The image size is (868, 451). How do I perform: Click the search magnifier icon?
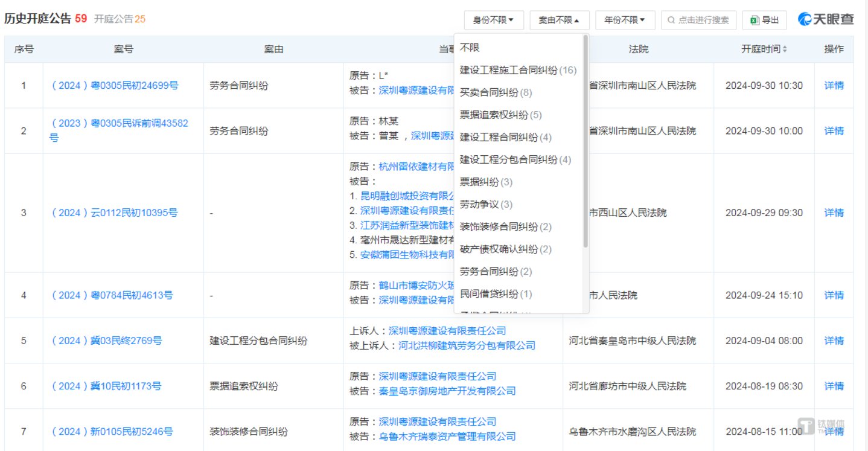[671, 20]
